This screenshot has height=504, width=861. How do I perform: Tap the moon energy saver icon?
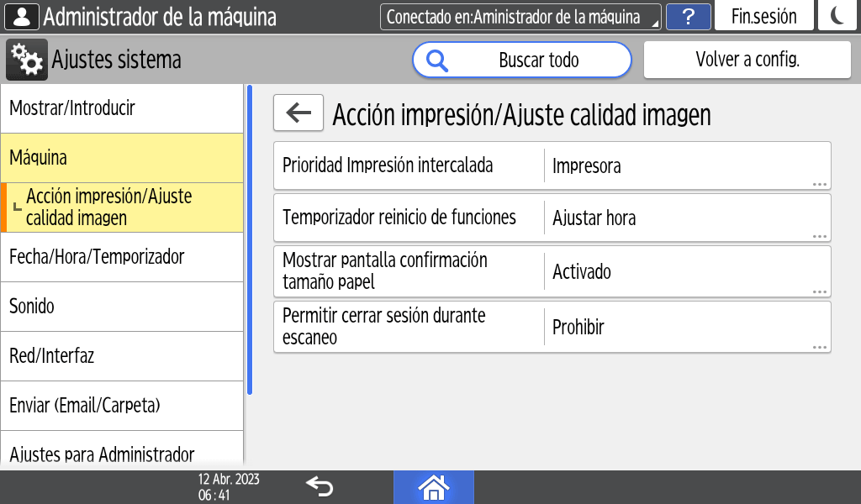(x=837, y=17)
